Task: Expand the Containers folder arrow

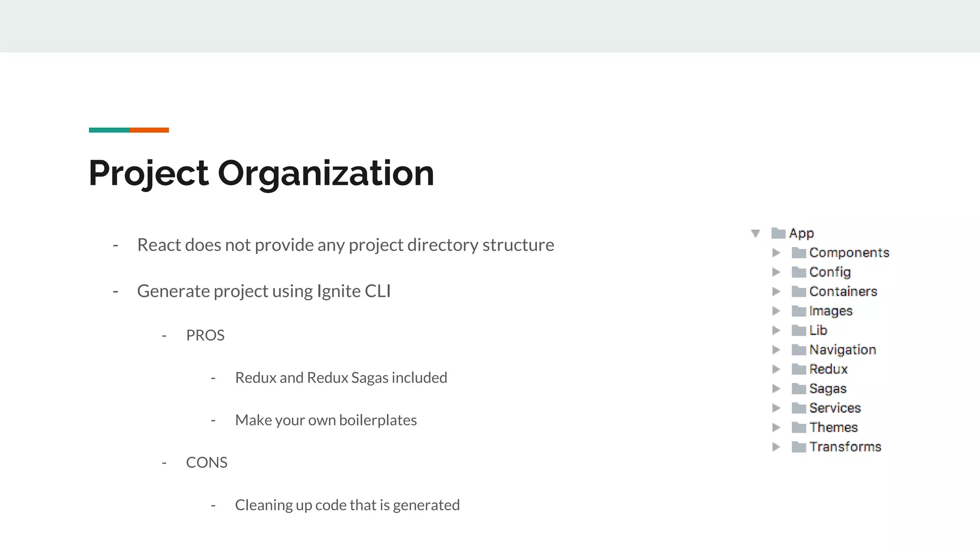Action: tap(776, 291)
